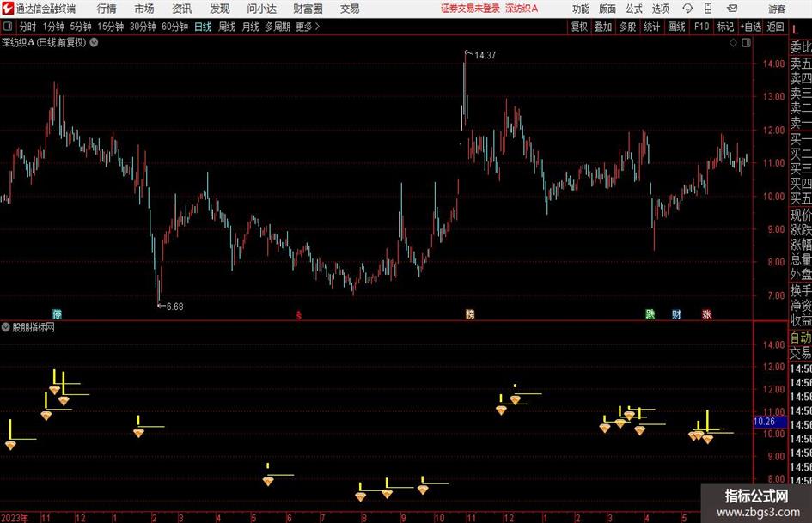This screenshot has width=812, height=523.
Task: Click the 6.68 low price label
Action: 175,307
